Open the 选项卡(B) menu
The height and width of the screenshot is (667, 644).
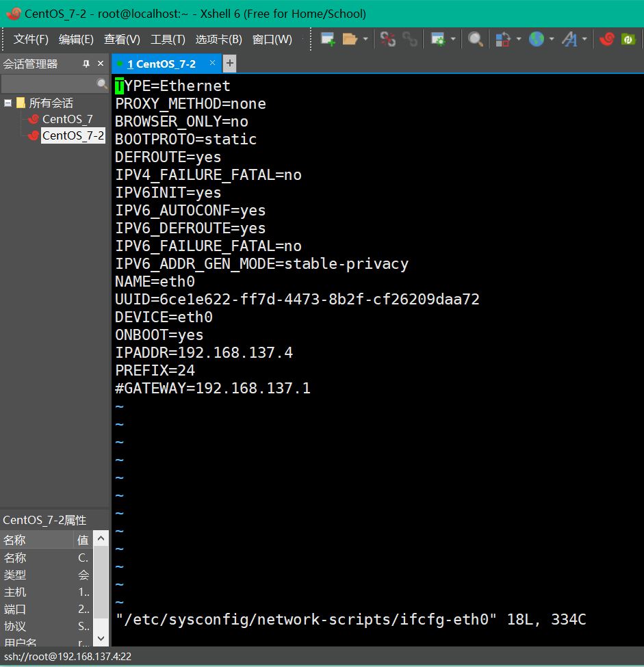pos(218,40)
